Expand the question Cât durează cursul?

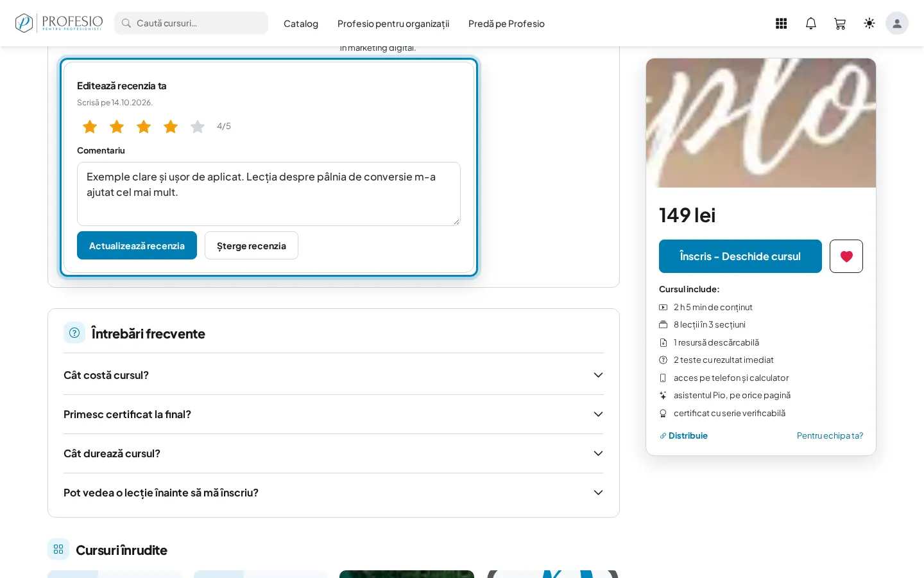pyautogui.click(x=334, y=453)
